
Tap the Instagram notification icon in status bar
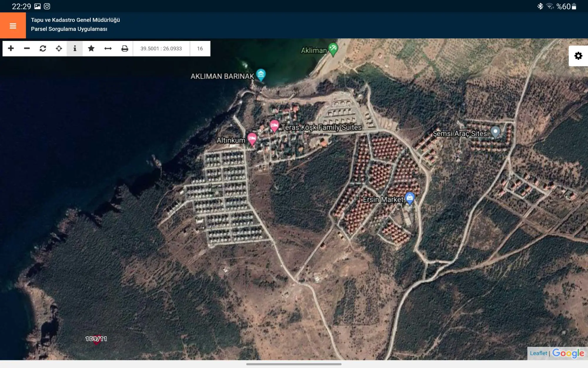47,6
